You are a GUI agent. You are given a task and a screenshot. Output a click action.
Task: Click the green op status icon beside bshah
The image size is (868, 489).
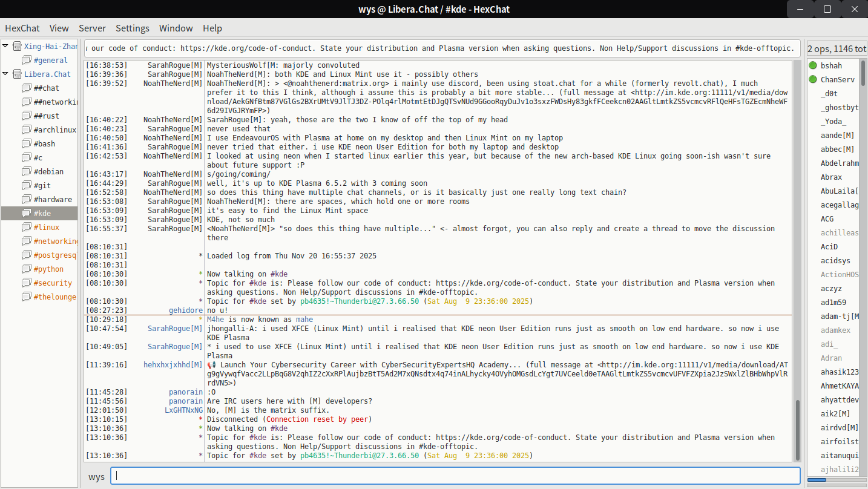pos(813,66)
